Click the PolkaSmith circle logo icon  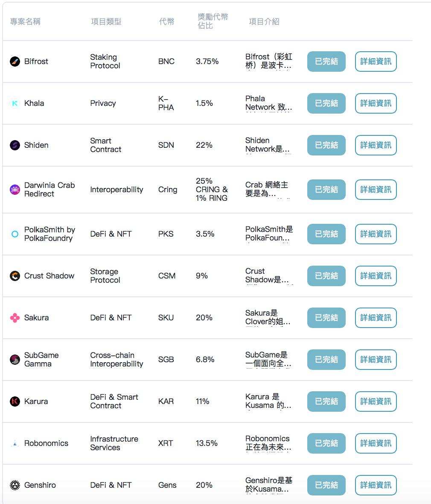coord(15,234)
